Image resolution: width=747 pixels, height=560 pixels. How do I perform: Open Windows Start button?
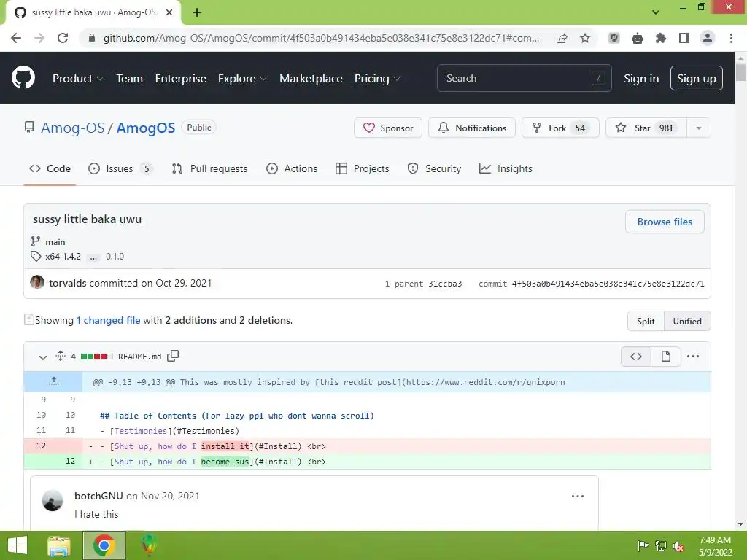(18, 545)
